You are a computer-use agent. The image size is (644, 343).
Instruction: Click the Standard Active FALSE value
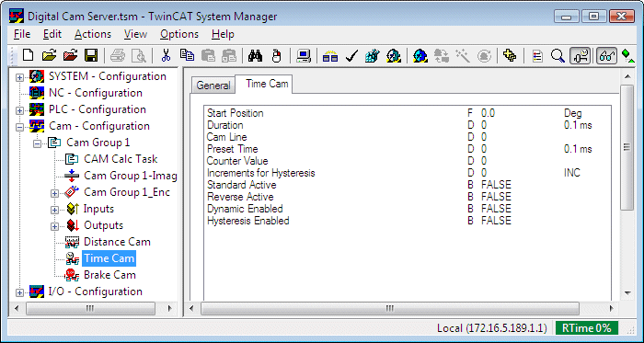click(x=496, y=185)
